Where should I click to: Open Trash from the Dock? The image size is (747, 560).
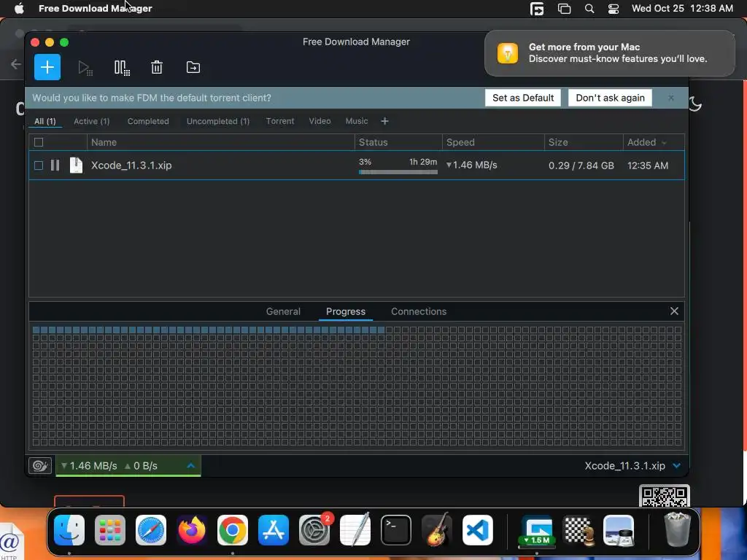(x=678, y=529)
